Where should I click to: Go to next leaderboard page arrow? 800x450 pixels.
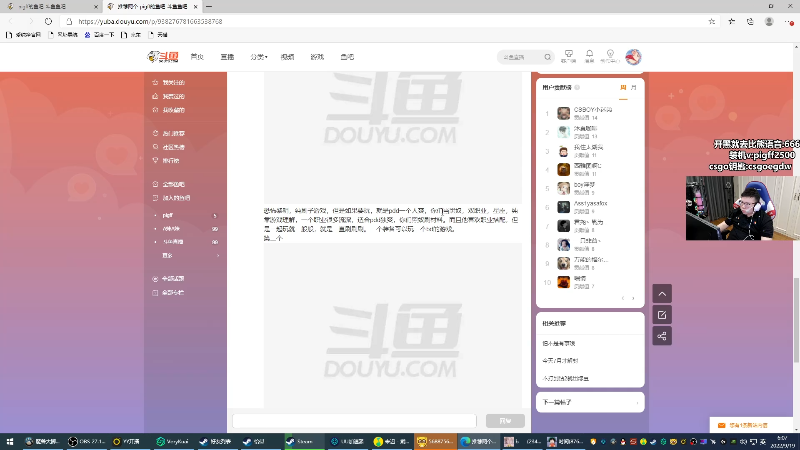pyautogui.click(x=633, y=298)
